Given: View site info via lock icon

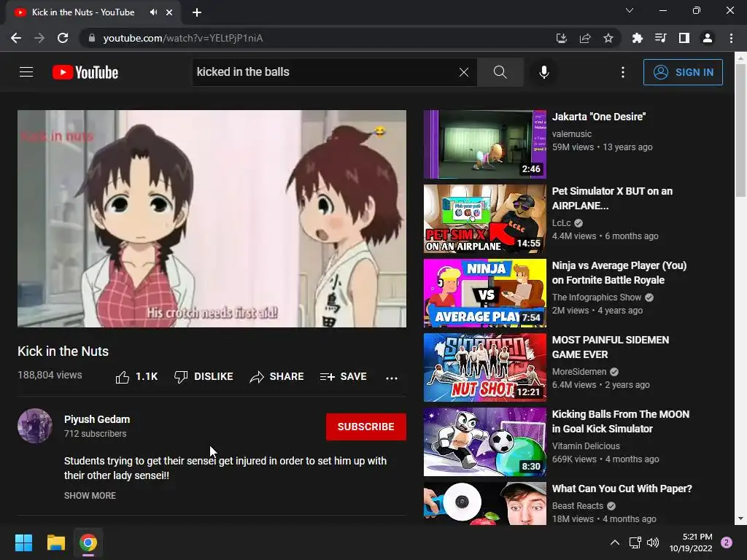Looking at the screenshot, I should tap(92, 38).
